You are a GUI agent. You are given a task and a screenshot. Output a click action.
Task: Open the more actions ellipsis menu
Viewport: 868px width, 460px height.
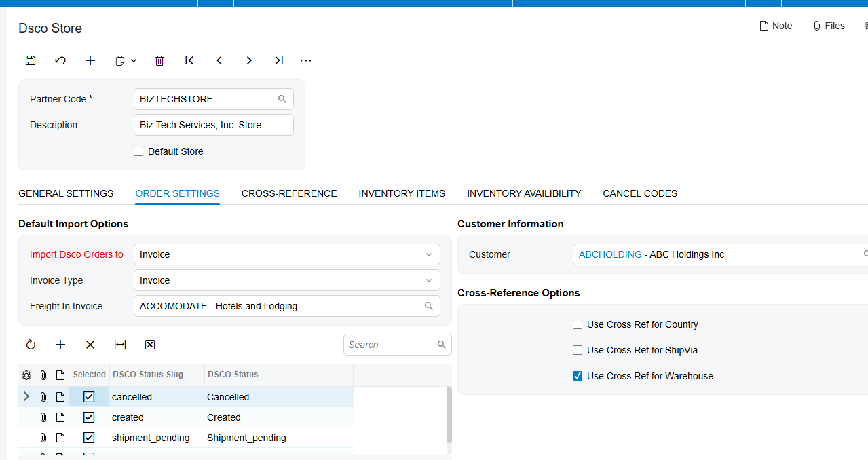point(306,60)
